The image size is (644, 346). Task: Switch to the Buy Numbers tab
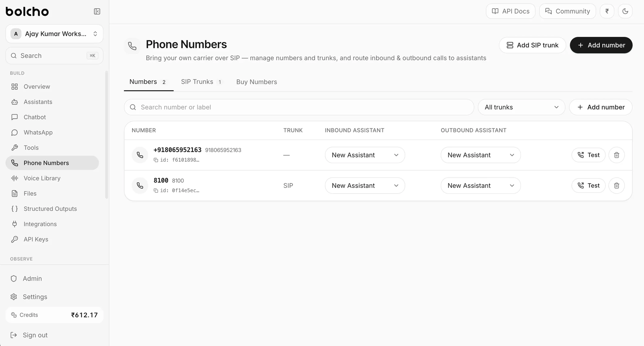pos(257,82)
